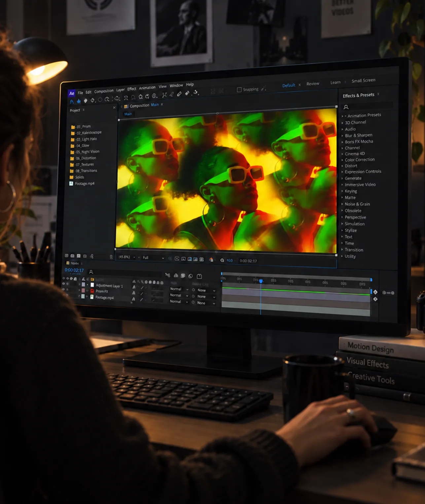Switch to the Review workspace tab
The height and width of the screenshot is (504, 425).
[313, 84]
